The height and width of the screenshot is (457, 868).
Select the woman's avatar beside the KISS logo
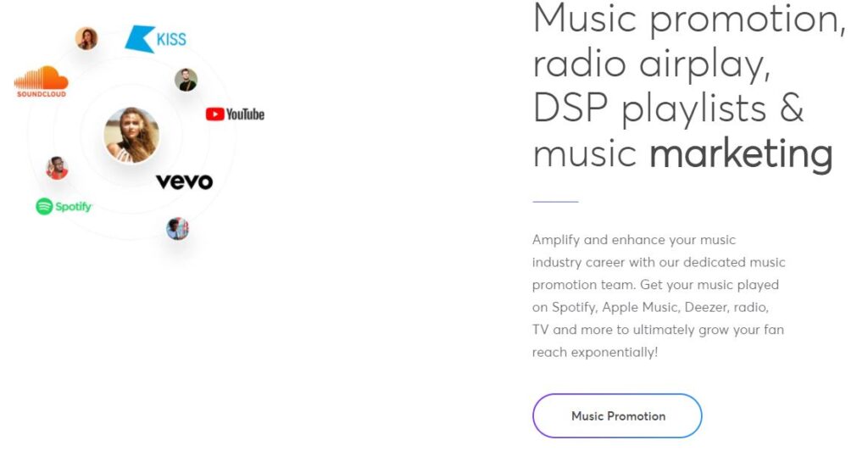86,39
